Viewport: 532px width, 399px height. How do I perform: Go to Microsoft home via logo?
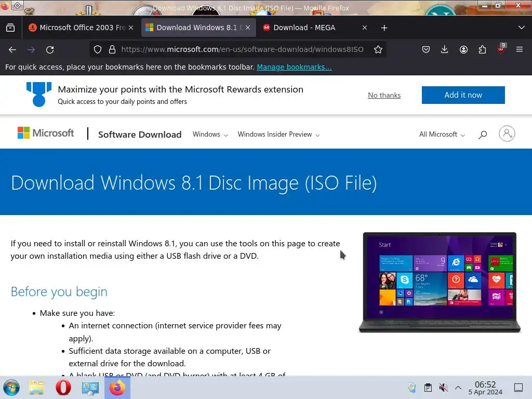pyautogui.click(x=46, y=133)
